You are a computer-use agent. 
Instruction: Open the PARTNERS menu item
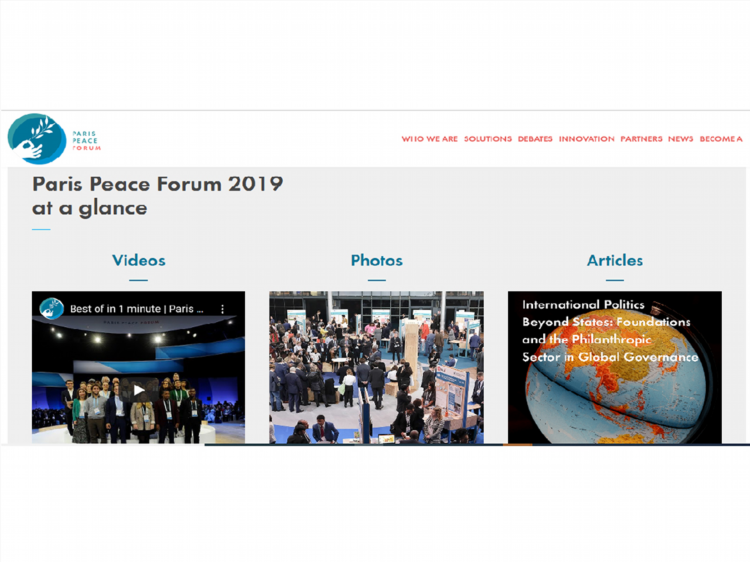click(641, 139)
